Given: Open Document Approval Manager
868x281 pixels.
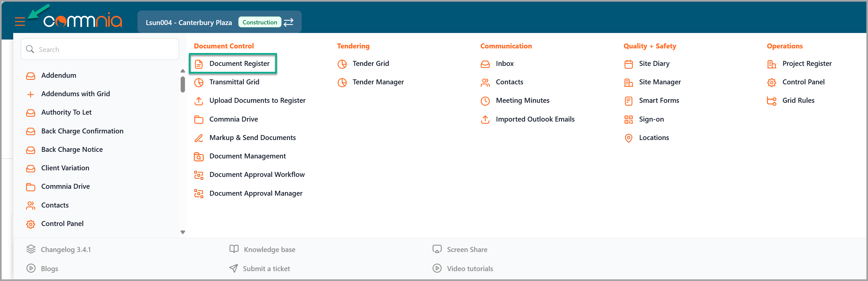Looking at the screenshot, I should (256, 193).
